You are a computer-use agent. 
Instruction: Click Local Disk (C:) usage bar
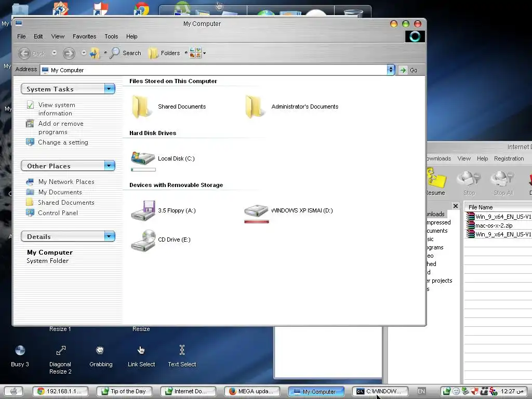pos(143,170)
